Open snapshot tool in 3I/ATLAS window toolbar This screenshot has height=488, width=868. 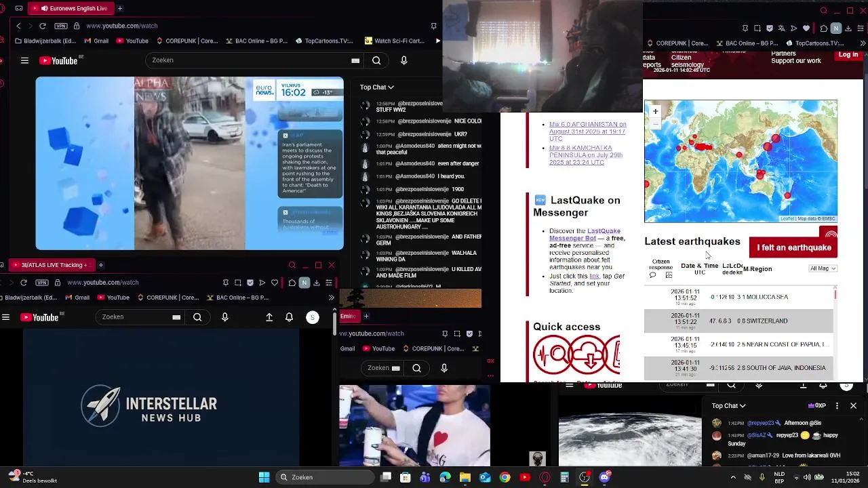tap(238, 282)
